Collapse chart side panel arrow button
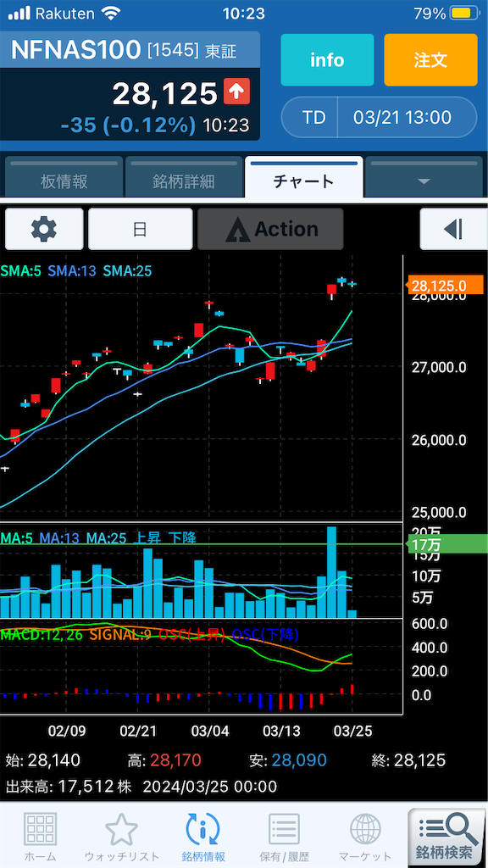 coord(453,229)
